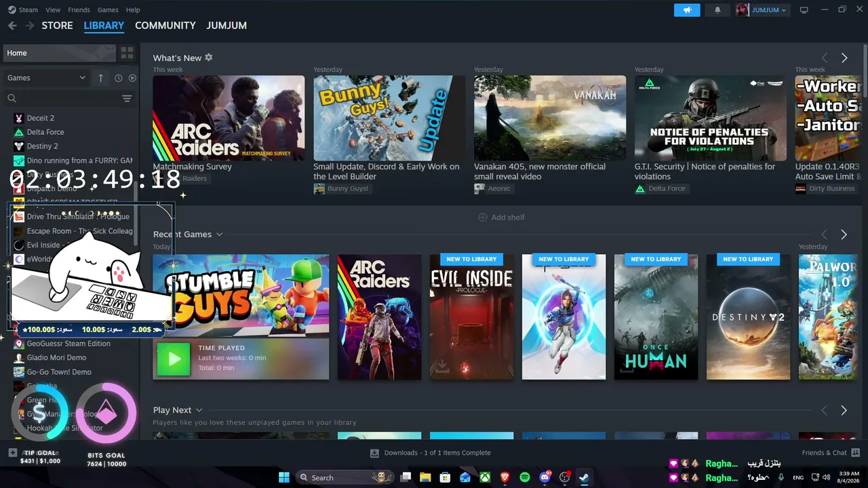Show next What's New items

844,58
